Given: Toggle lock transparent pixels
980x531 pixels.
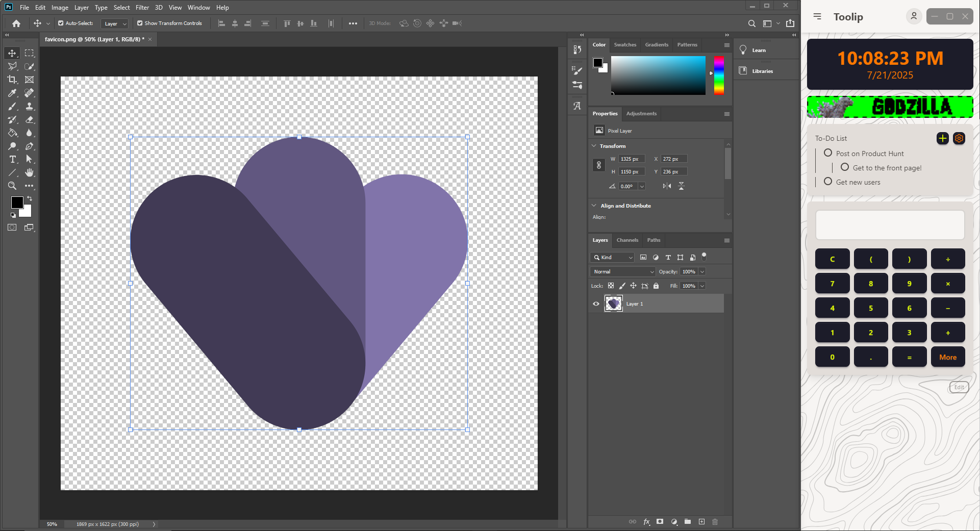Looking at the screenshot, I should (x=611, y=286).
